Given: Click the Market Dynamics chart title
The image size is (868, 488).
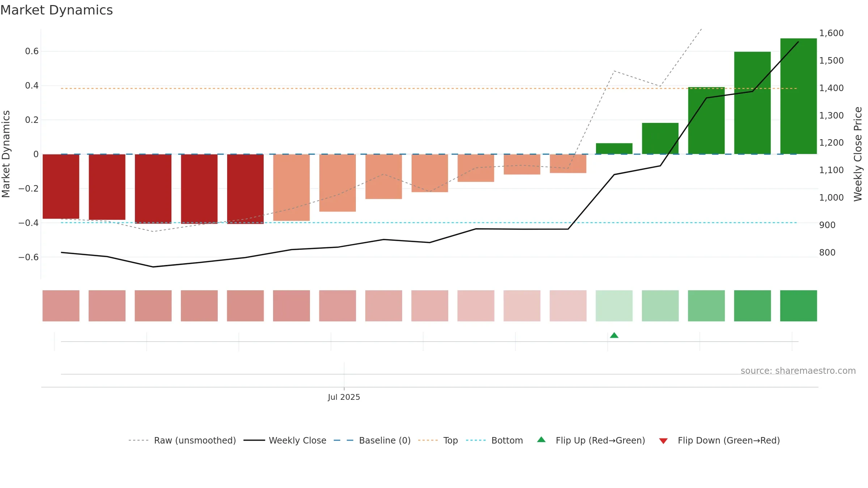Looking at the screenshot, I should [56, 10].
